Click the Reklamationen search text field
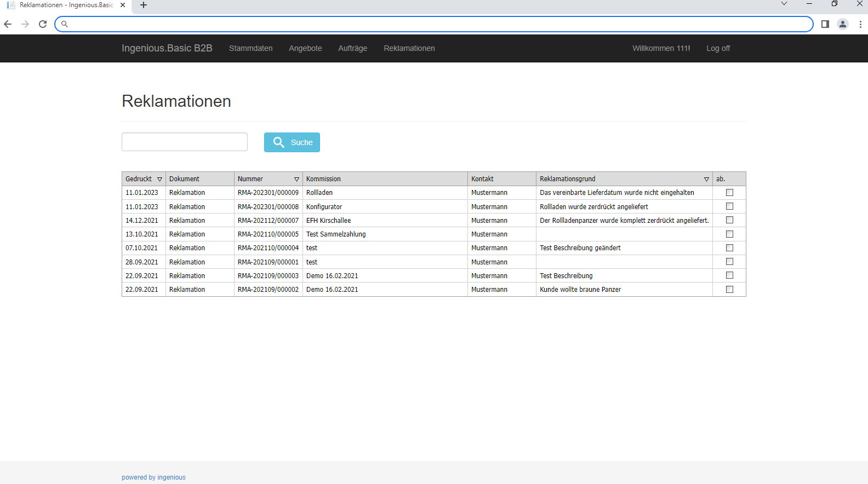This screenshot has width=868, height=484. pyautogui.click(x=185, y=142)
